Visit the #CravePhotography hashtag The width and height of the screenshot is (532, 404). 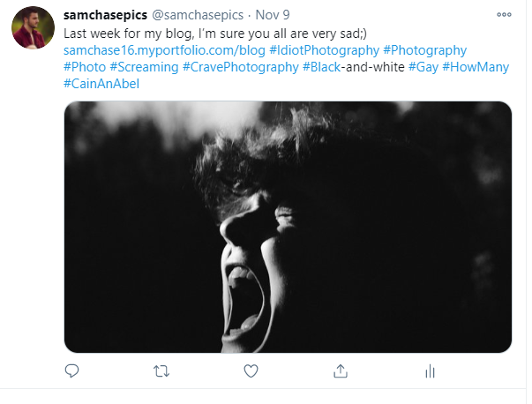(241, 67)
